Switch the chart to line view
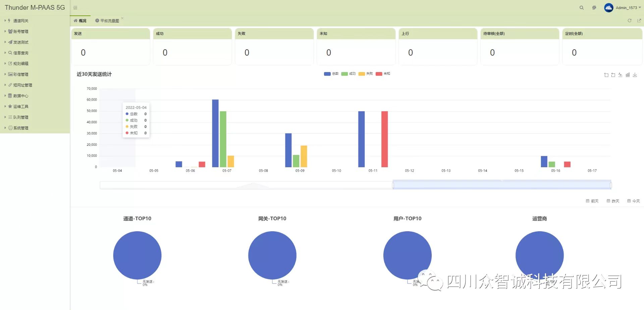This screenshot has width=644, height=310. point(620,75)
